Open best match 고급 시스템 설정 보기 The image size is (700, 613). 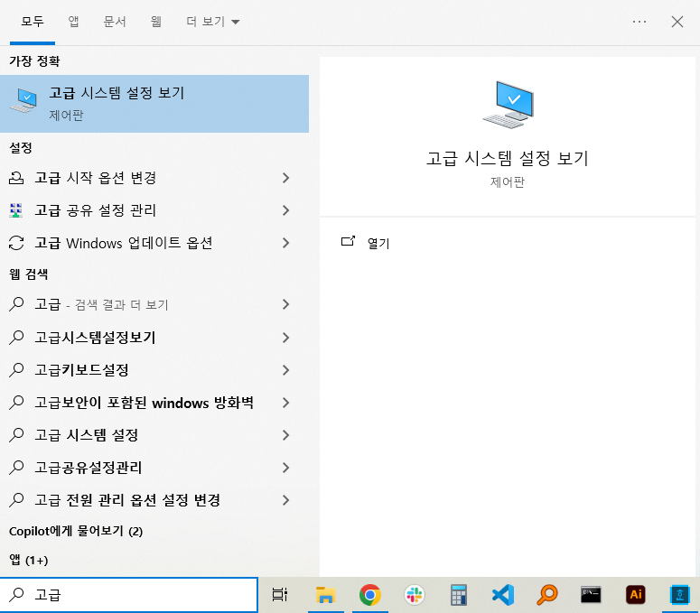click(154, 104)
